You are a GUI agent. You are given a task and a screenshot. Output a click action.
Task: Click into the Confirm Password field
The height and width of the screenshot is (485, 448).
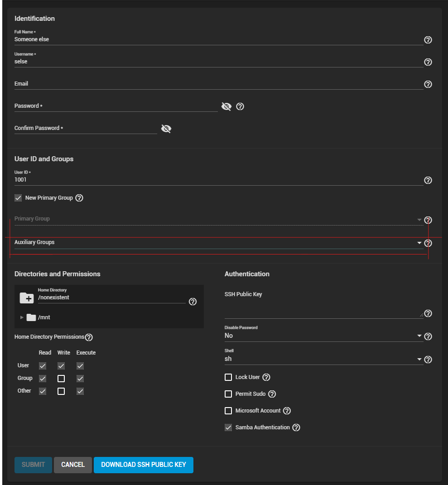coord(86,128)
